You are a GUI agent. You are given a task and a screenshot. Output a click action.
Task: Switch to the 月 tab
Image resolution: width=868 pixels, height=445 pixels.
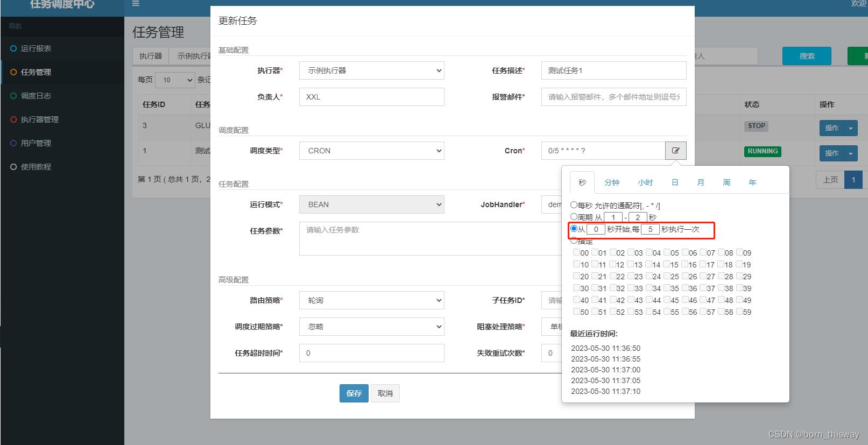click(701, 182)
